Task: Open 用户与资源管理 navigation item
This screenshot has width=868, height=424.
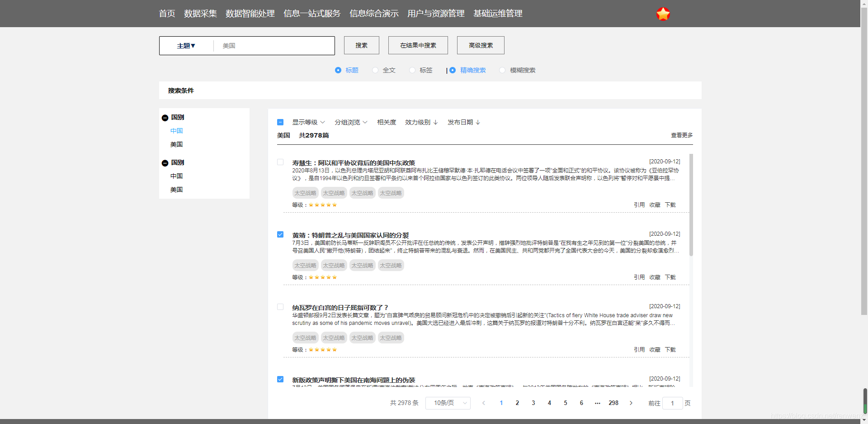Action: point(436,14)
